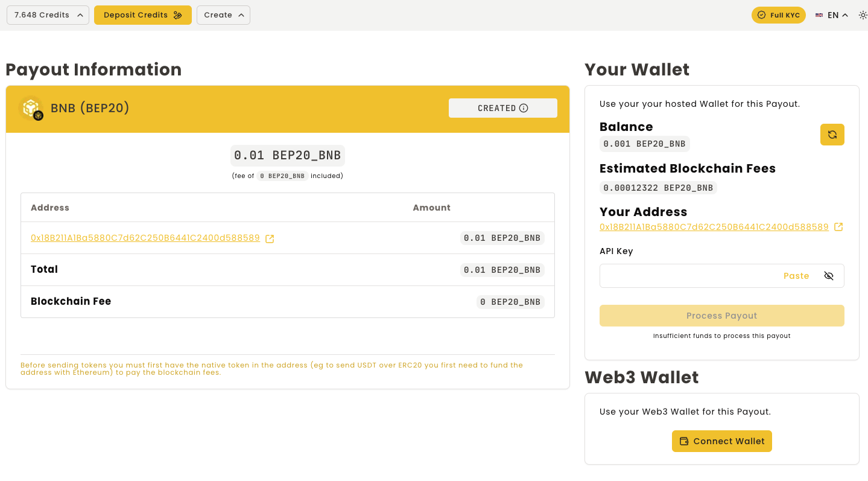Click the Full KYC verification badge
Image resolution: width=868 pixels, height=481 pixels.
pos(778,15)
